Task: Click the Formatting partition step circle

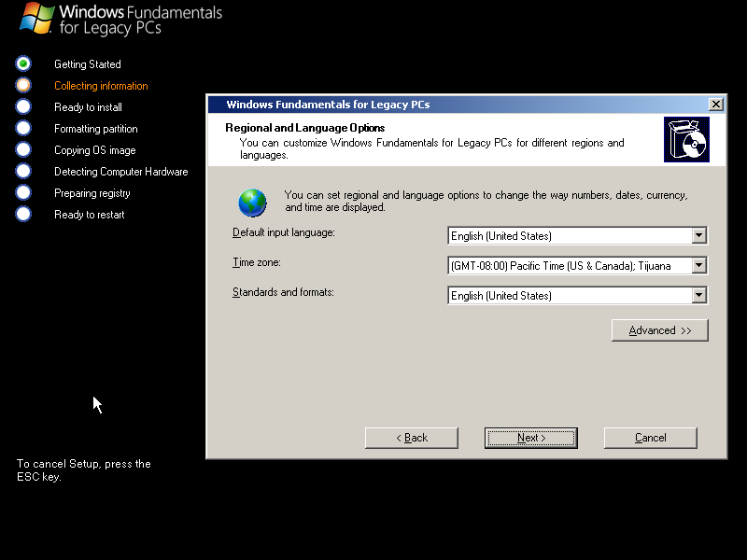Action: (22, 128)
